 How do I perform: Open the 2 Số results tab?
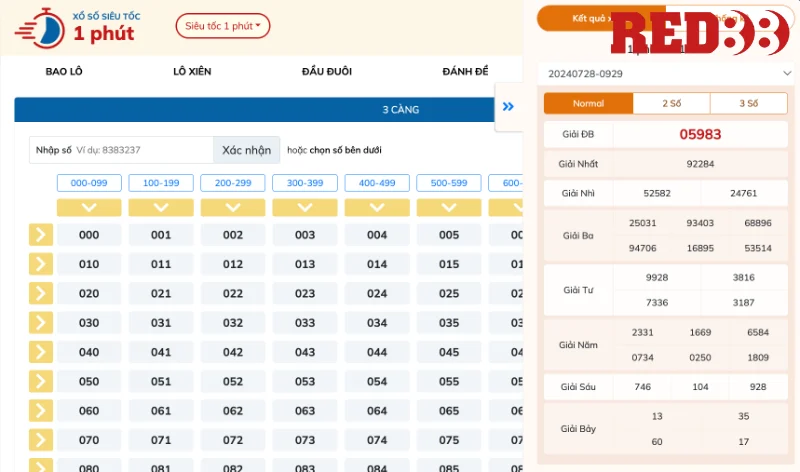[x=671, y=104]
